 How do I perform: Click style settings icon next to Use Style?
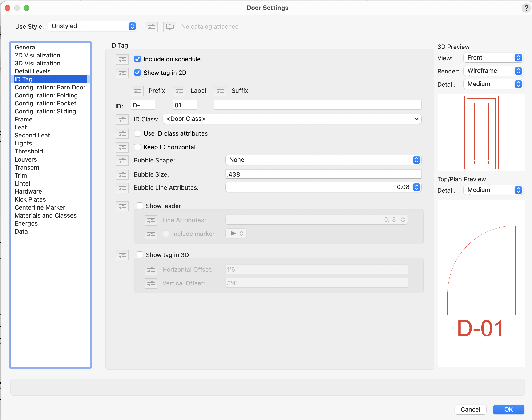click(x=151, y=27)
